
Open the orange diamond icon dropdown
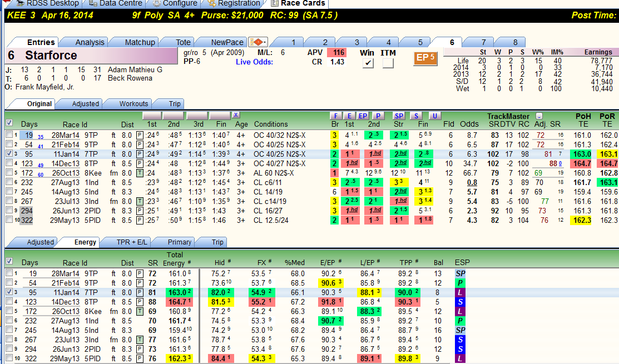pyautogui.click(x=258, y=42)
